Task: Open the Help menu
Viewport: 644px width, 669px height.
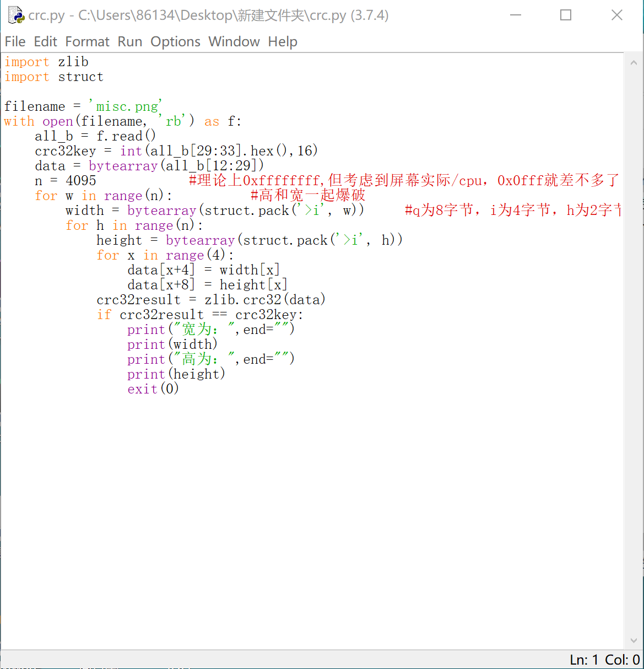Action: [282, 41]
